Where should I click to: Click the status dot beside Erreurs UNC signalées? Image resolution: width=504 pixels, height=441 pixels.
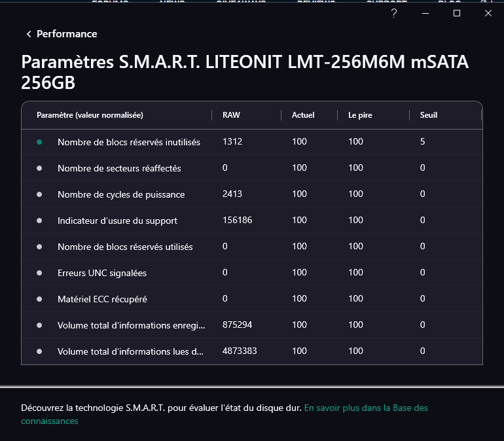39,273
